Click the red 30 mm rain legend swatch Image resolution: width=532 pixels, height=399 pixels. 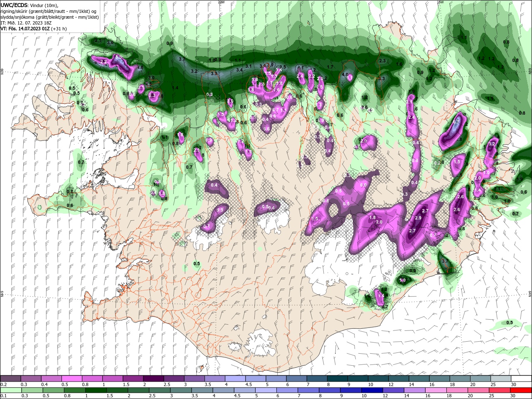click(x=521, y=390)
